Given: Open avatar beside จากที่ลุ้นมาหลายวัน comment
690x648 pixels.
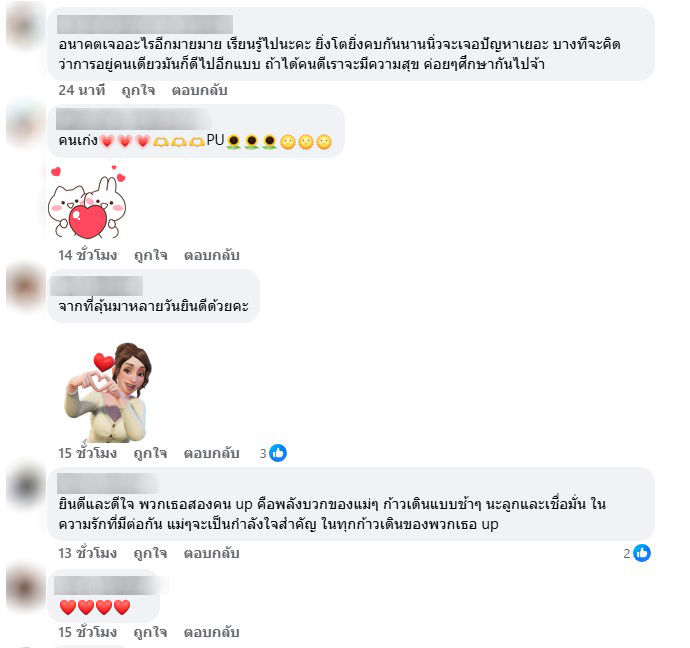Looking at the screenshot, I should pyautogui.click(x=24, y=287).
